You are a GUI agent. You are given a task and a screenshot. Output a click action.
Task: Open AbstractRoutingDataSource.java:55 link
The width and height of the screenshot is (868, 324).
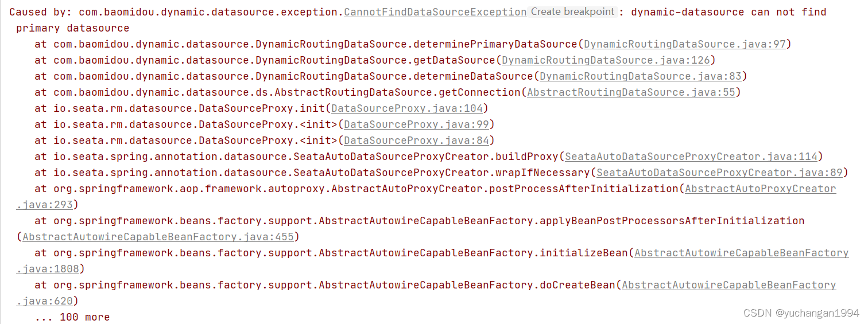click(x=631, y=92)
